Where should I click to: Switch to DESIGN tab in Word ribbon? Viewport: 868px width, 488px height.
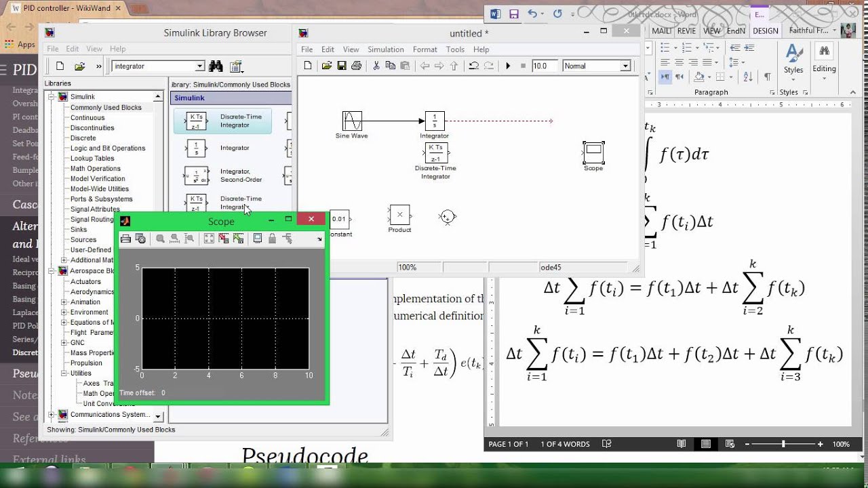pos(766,30)
